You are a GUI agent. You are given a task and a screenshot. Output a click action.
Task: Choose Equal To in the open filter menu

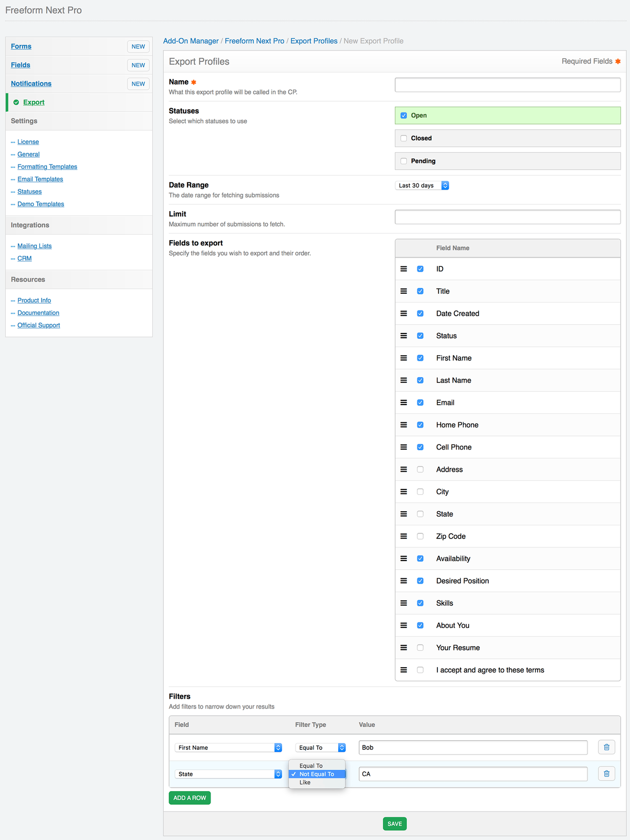pos(317,766)
